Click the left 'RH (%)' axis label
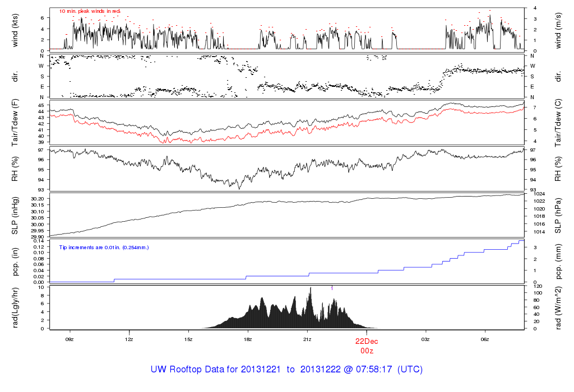The width and height of the screenshot is (574, 392). point(15,169)
